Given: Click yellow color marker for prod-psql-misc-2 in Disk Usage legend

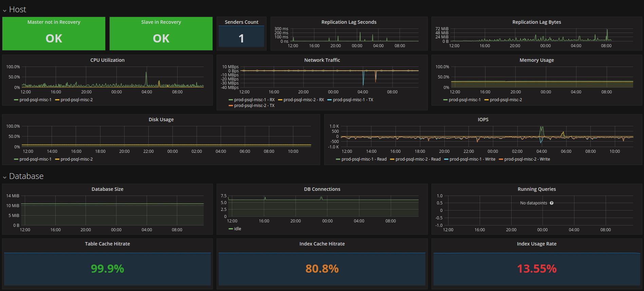Looking at the screenshot, I should (57, 159).
